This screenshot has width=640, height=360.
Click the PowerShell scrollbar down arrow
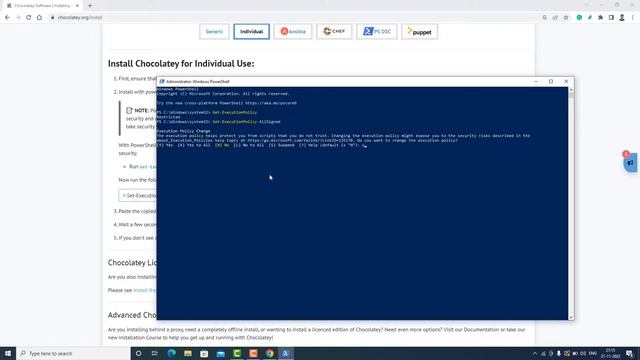click(x=571, y=317)
